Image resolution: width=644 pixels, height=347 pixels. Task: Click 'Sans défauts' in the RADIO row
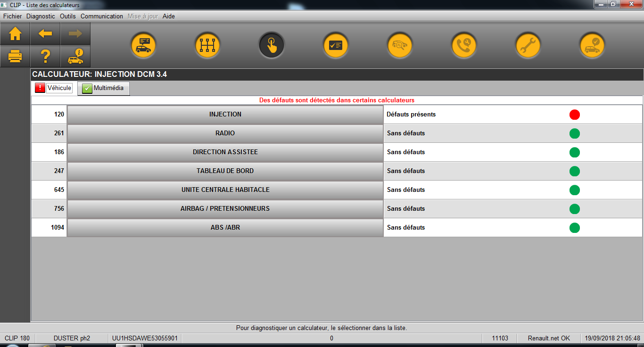pos(406,133)
